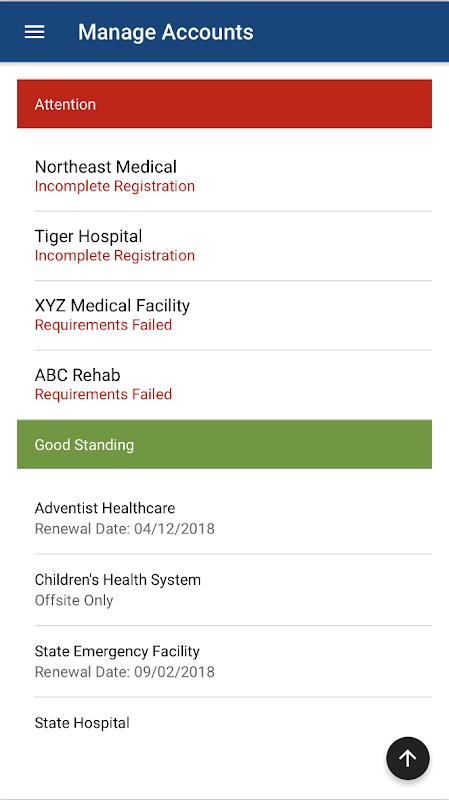Click the red Attention section header
Viewport: 449px width, 800px height.
[224, 104]
